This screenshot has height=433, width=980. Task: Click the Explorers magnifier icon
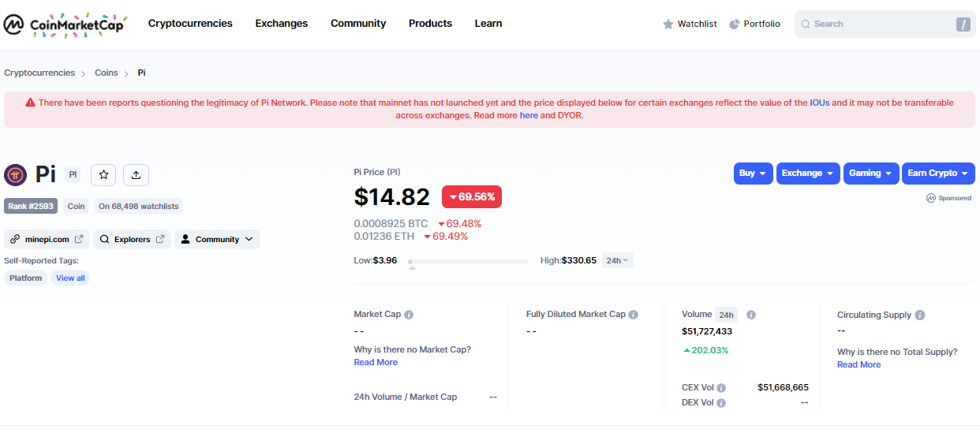[x=104, y=239]
